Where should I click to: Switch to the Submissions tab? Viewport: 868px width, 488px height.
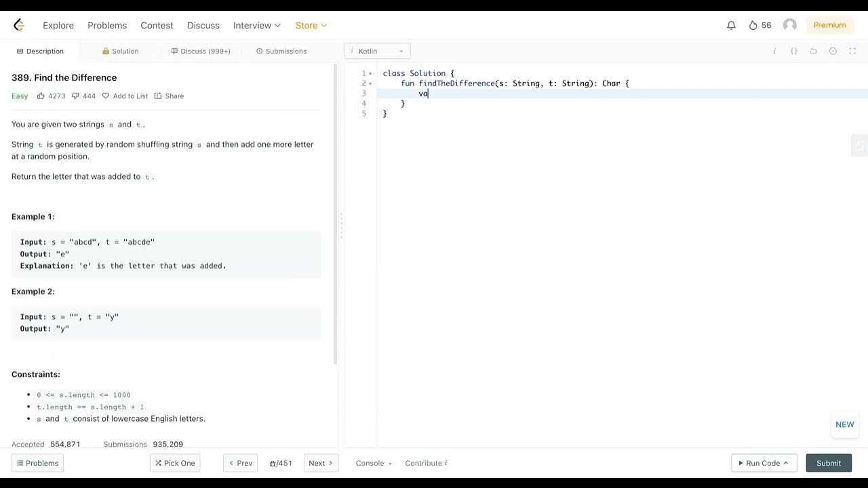[281, 51]
